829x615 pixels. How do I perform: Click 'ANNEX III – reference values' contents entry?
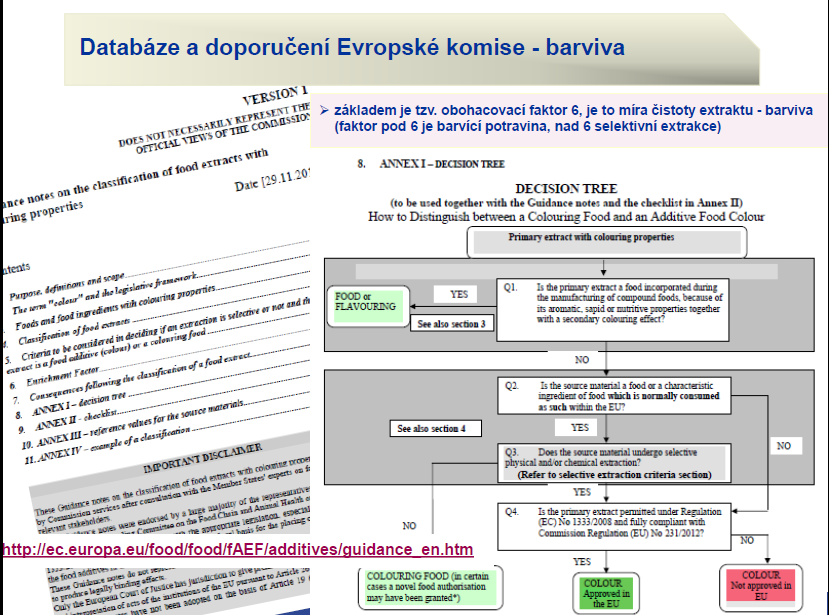point(140,423)
